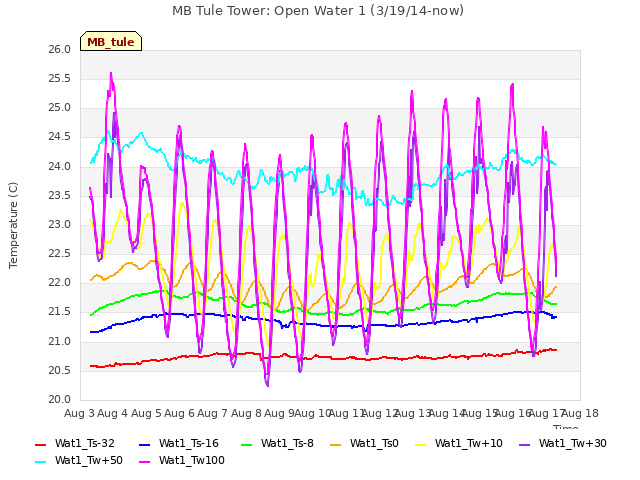Click the Aug 8 x-axis date label
Screen dimensions: 640x480
point(246,414)
